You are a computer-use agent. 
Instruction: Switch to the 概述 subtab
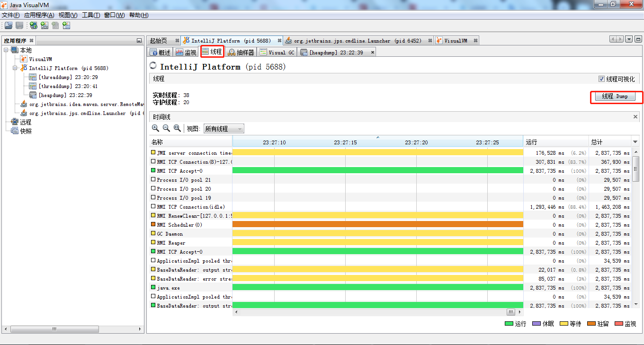pos(160,52)
